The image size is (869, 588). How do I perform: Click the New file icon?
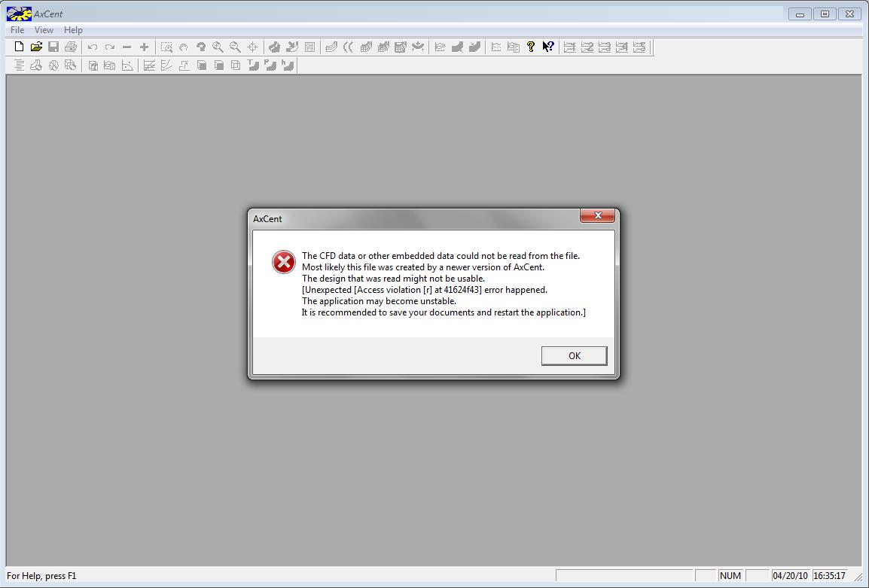[19, 47]
